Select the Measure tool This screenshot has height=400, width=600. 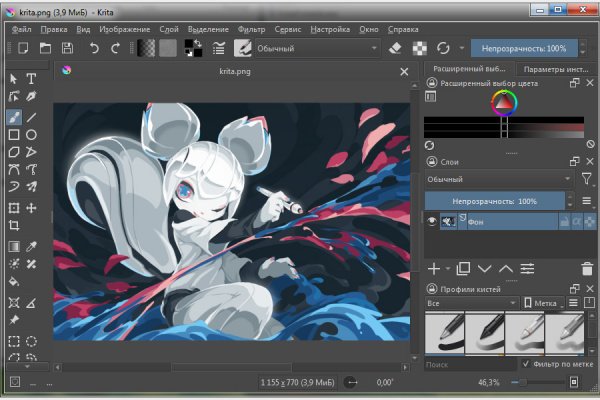point(31,303)
